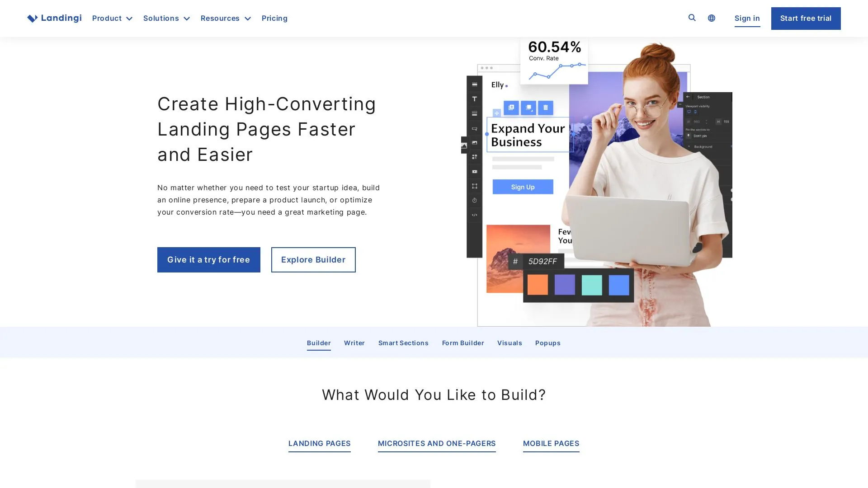This screenshot has width=868, height=488.
Task: Toggle the Builder tab active state
Action: [x=318, y=343]
